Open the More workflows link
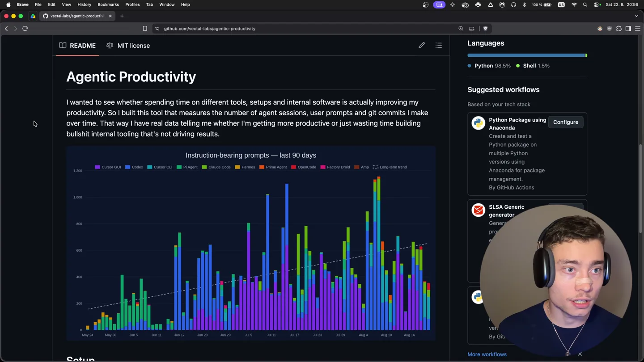This screenshot has width=644, height=362. pyautogui.click(x=487, y=354)
